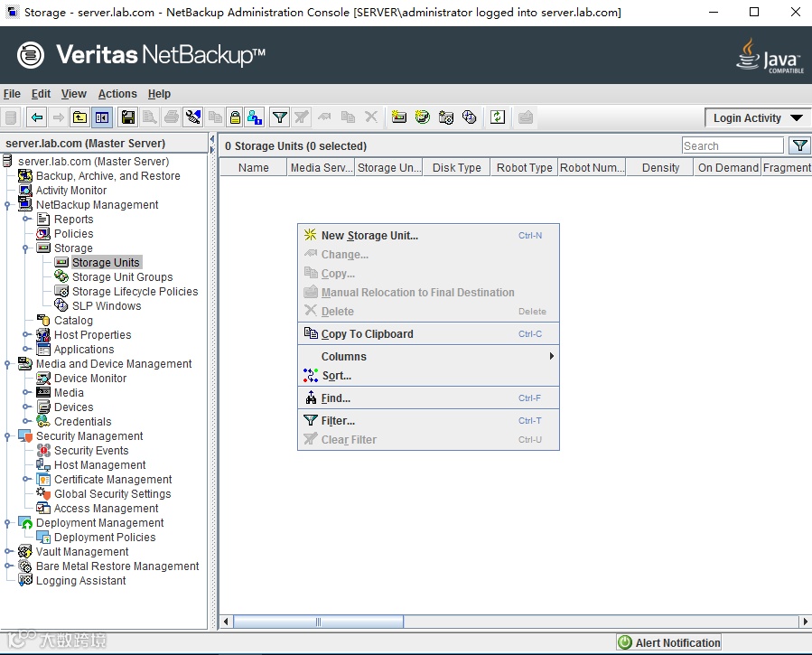Choose New Storage Unit in context menu
Viewport: 812px width, 655px height.
[428, 235]
